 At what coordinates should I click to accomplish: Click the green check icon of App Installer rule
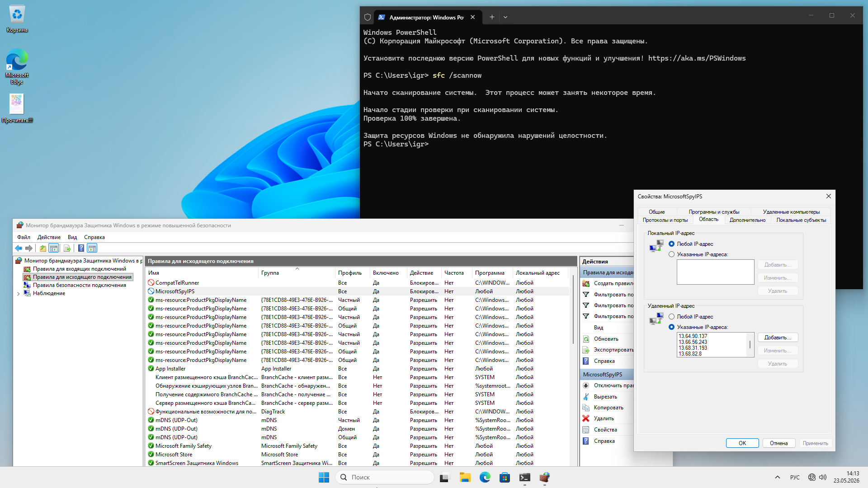coord(151,369)
